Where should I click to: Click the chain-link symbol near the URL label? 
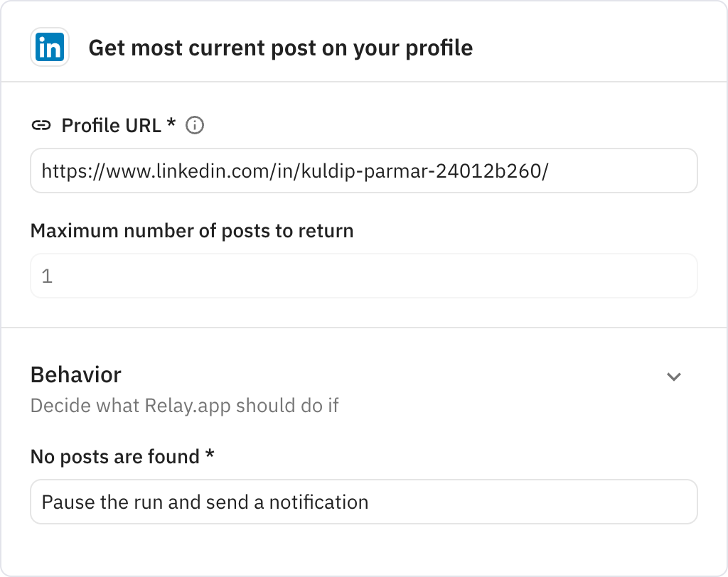click(x=42, y=125)
